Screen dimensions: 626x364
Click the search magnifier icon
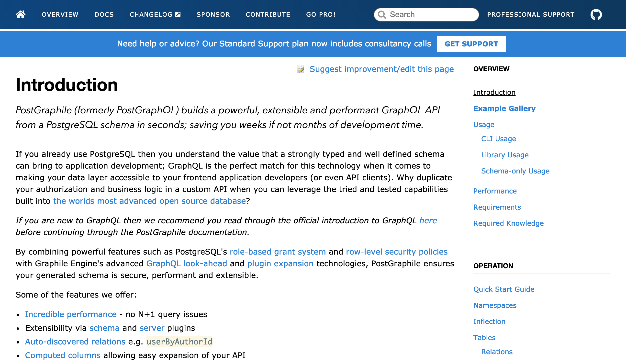pyautogui.click(x=381, y=15)
